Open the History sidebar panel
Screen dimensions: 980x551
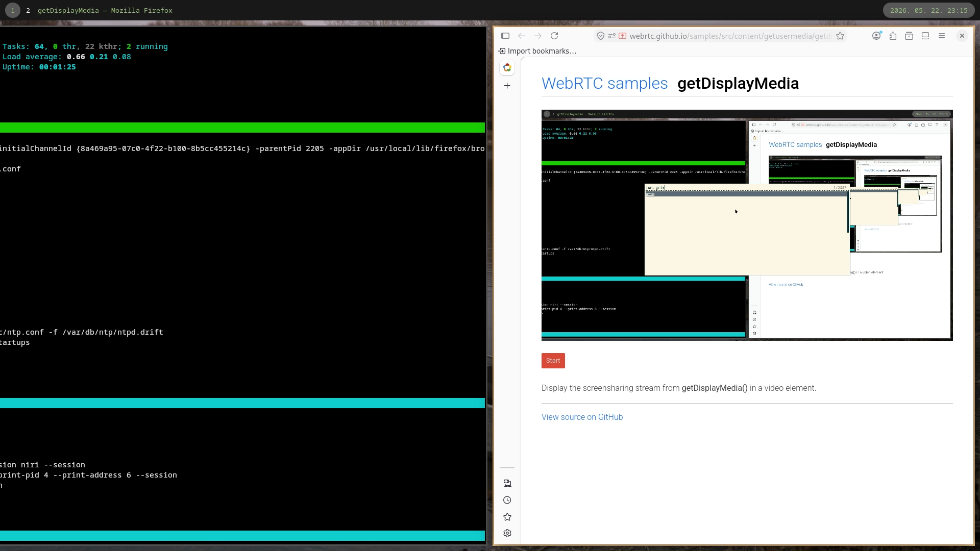(x=507, y=500)
